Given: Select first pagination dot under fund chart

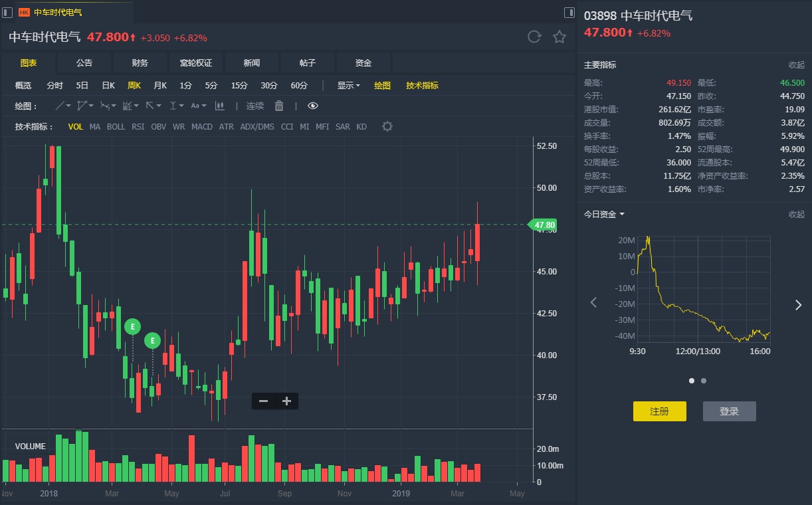Looking at the screenshot, I should pos(692,381).
